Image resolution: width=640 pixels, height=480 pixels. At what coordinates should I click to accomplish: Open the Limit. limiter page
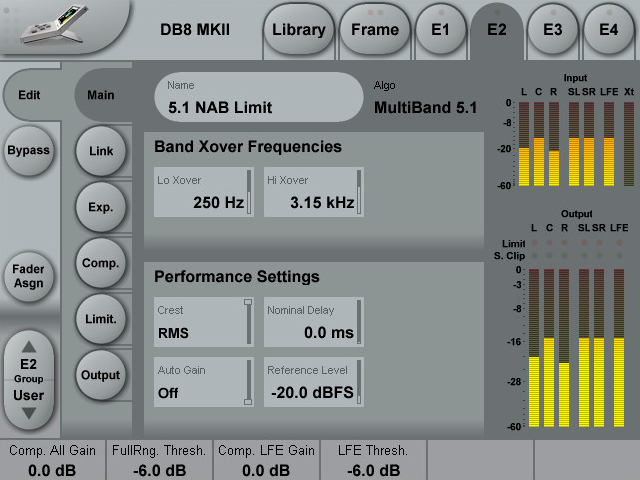click(101, 319)
